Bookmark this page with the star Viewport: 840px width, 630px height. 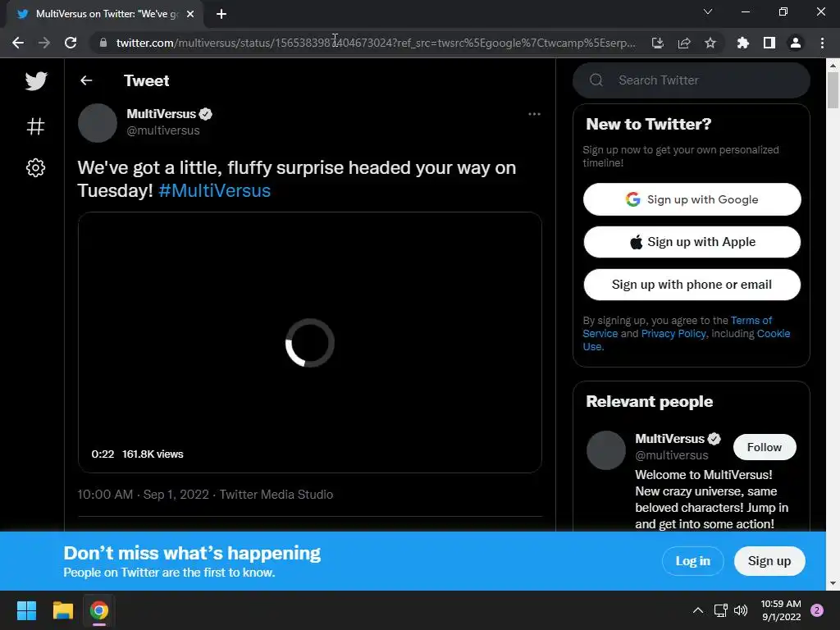click(710, 43)
